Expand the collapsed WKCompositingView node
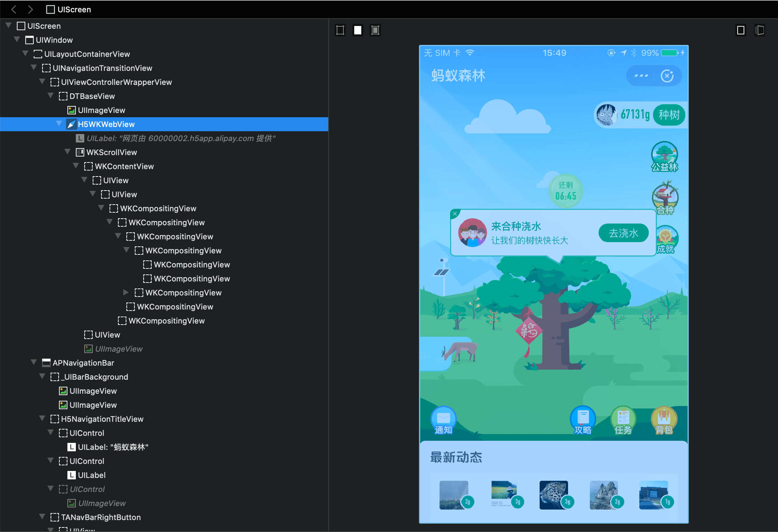This screenshot has width=778, height=532. pyautogui.click(x=126, y=292)
